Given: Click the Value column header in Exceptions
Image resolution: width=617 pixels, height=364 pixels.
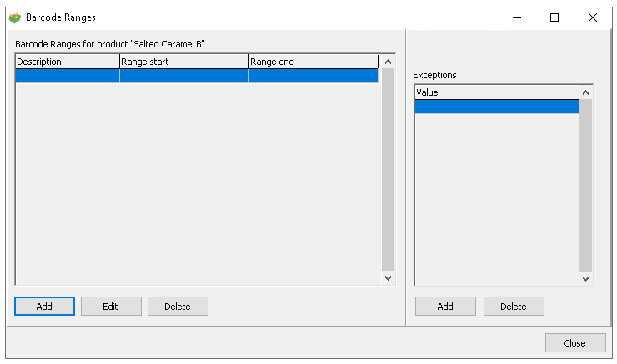Looking at the screenshot, I should 496,92.
